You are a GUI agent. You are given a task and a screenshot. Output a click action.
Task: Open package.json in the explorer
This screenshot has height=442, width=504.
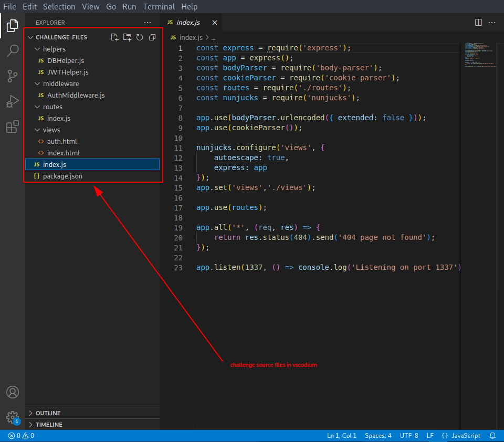(62, 176)
